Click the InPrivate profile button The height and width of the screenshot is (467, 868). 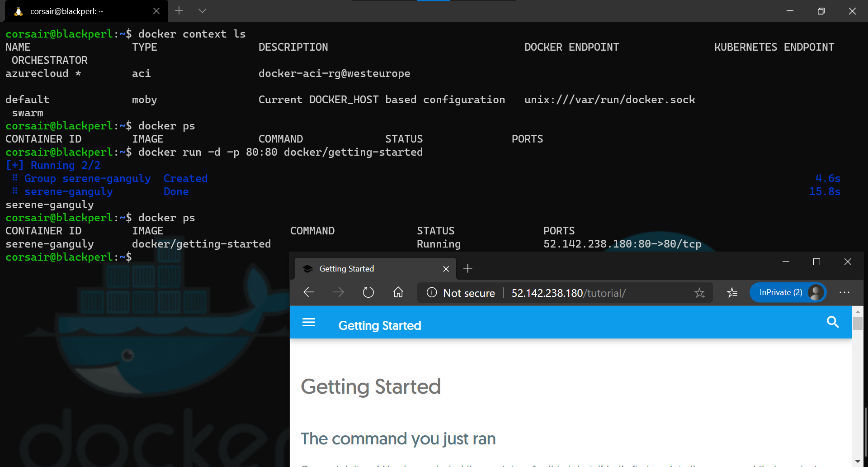tap(788, 293)
